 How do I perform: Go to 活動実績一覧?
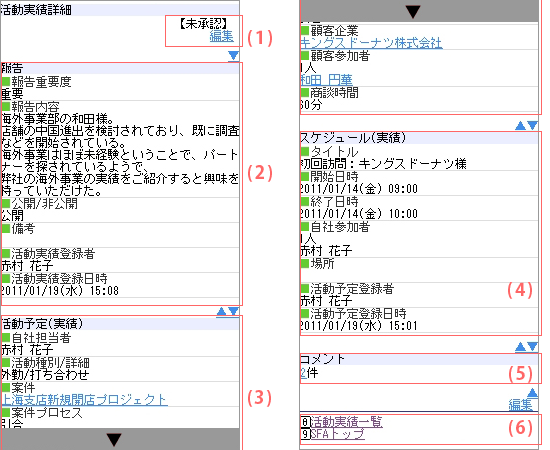click(x=347, y=422)
